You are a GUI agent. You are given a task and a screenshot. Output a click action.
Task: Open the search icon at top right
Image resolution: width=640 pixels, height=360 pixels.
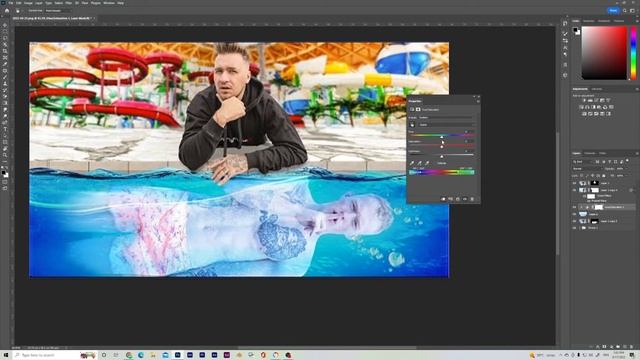point(624,11)
